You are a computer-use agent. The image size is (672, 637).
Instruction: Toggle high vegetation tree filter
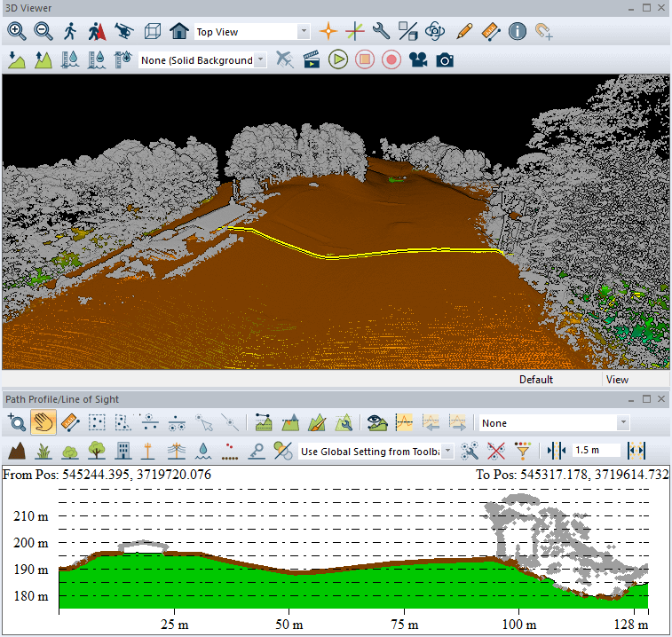[97, 450]
